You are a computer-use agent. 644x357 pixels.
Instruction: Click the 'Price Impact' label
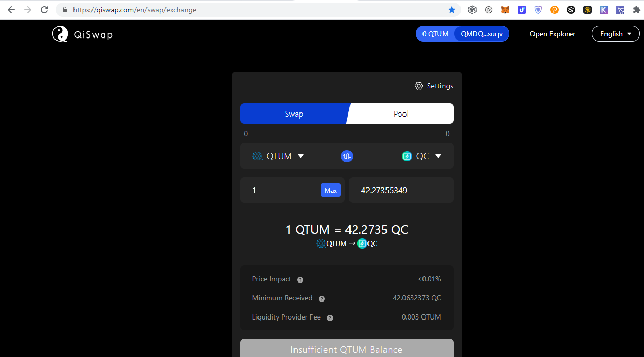(x=271, y=279)
